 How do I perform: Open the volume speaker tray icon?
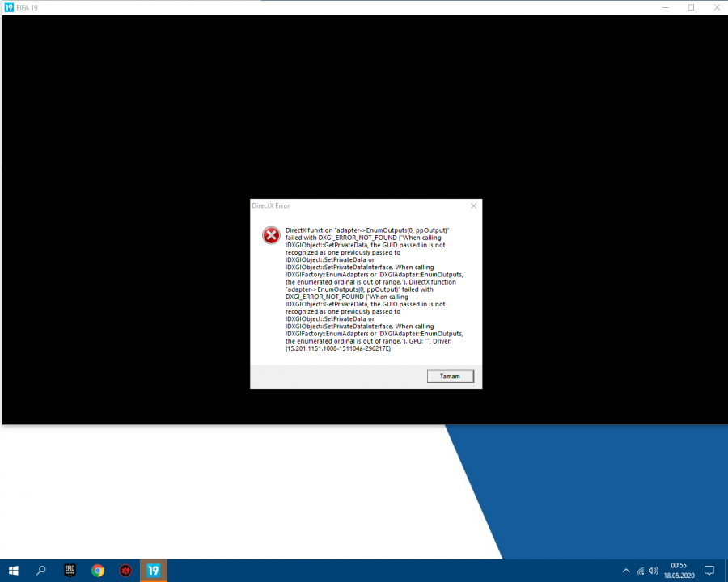click(x=654, y=571)
